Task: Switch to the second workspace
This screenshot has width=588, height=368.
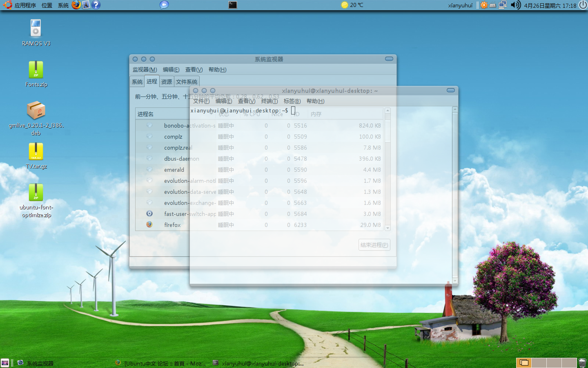Action: [539, 363]
